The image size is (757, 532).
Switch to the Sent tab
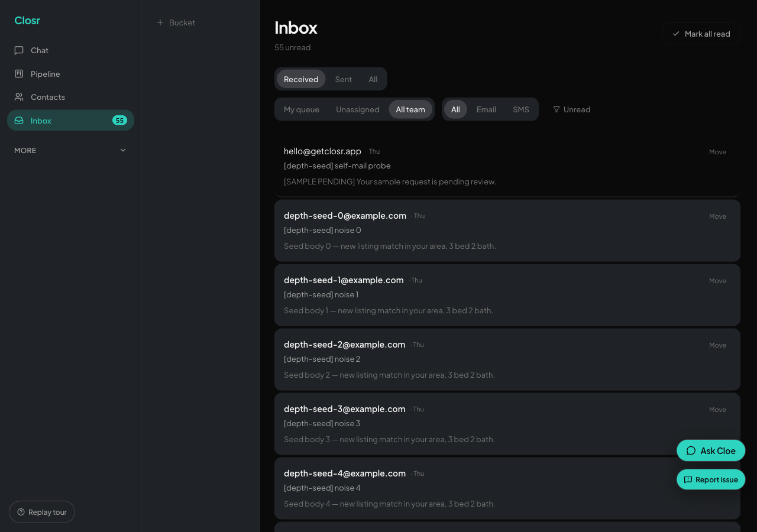click(343, 79)
